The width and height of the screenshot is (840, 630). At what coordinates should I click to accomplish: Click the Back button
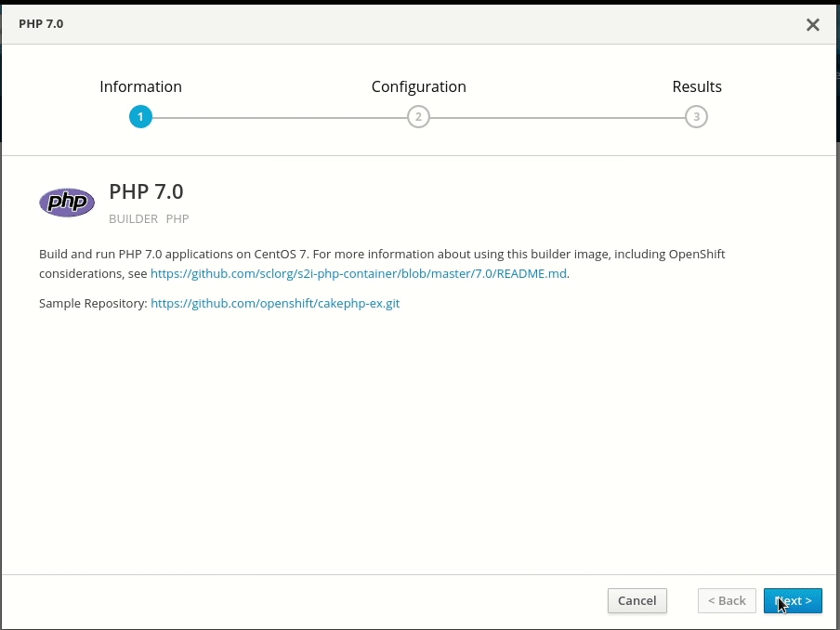click(x=727, y=601)
